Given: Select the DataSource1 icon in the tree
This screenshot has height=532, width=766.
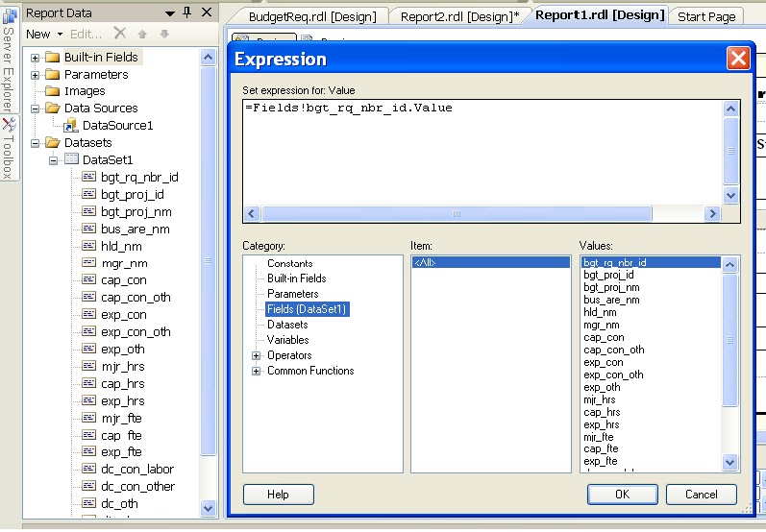Looking at the screenshot, I should [x=70, y=126].
